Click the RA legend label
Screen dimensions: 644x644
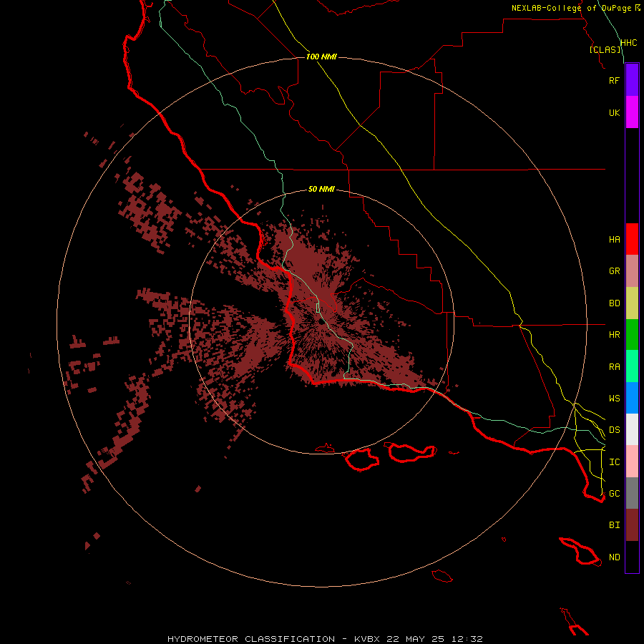(614, 367)
